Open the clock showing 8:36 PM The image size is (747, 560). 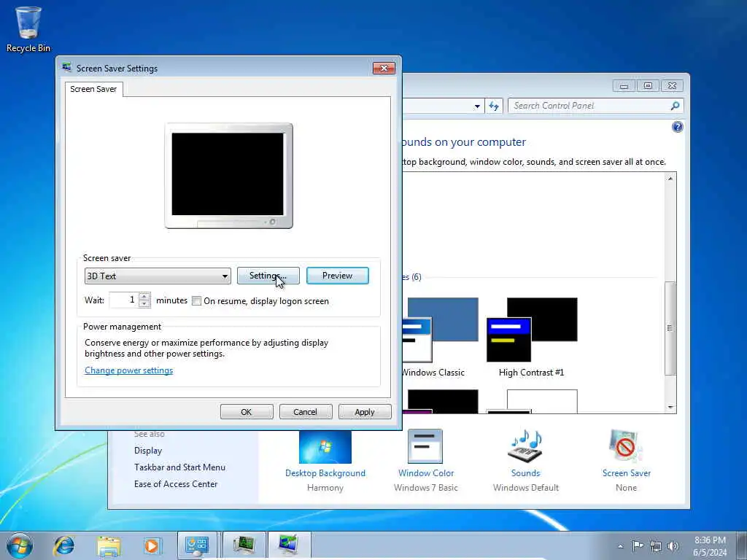pos(710,546)
